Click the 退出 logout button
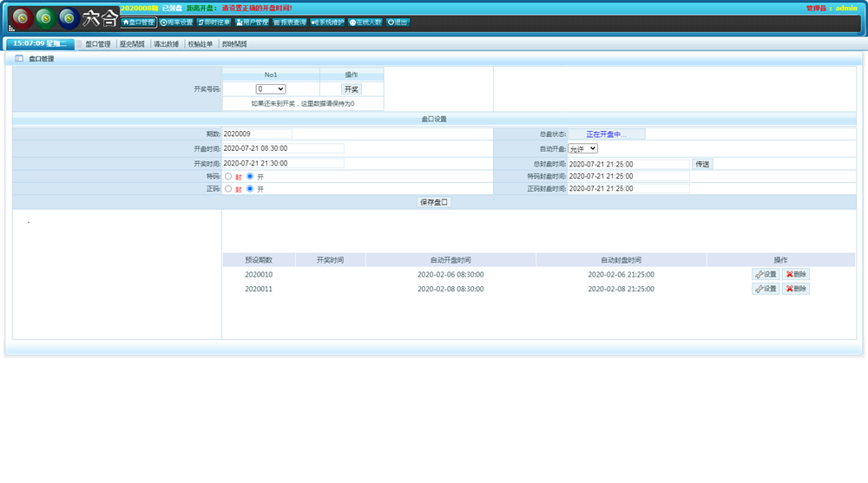Screen dimensions: 868x483 coord(398,23)
